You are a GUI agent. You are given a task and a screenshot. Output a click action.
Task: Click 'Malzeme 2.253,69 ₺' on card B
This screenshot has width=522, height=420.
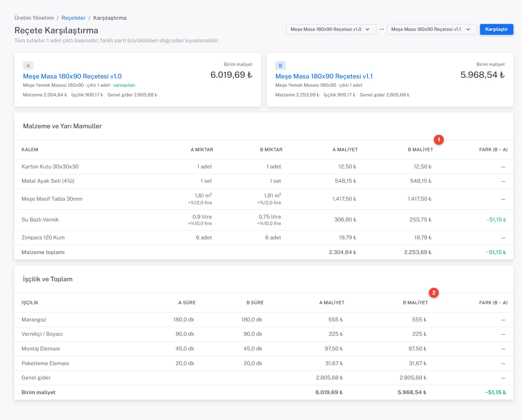pos(297,95)
